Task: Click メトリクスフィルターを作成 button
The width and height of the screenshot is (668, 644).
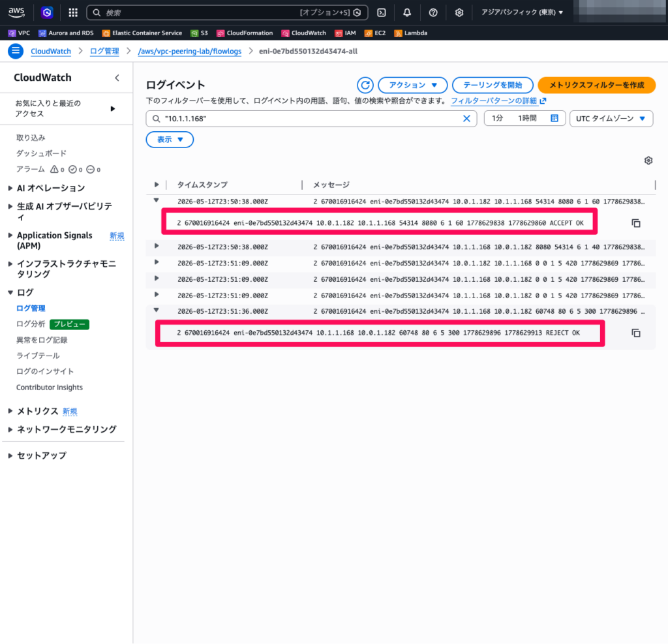Action: (596, 85)
